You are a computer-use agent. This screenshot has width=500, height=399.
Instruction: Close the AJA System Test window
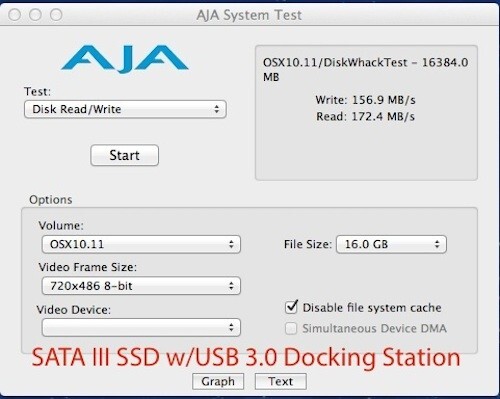point(14,15)
